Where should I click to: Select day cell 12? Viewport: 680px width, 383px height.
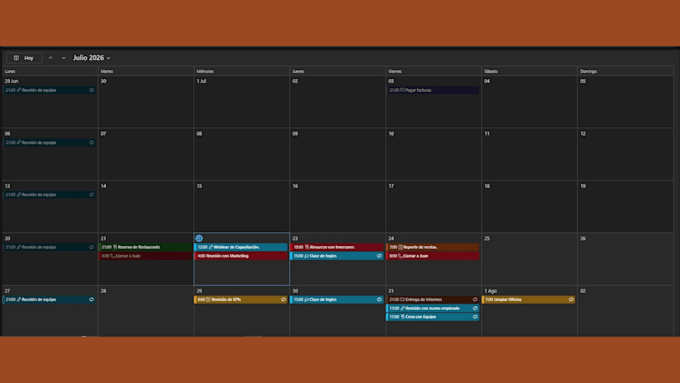pyautogui.click(x=625, y=154)
